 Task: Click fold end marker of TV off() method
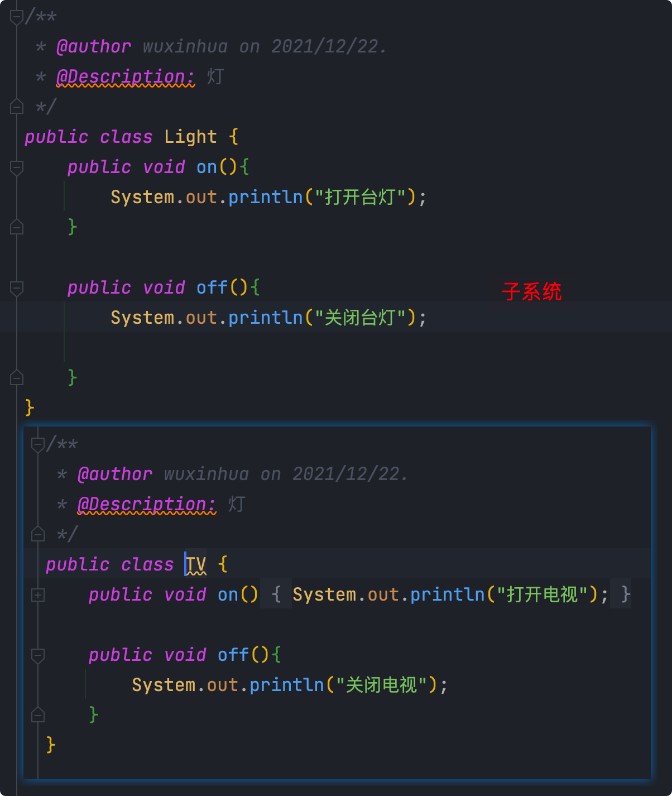point(38,715)
